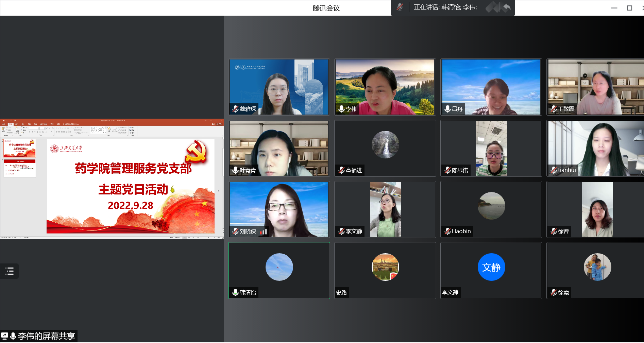The image size is (644, 343).
Task: Click the return arrow icon in speaker bar
Action: click(x=507, y=7)
